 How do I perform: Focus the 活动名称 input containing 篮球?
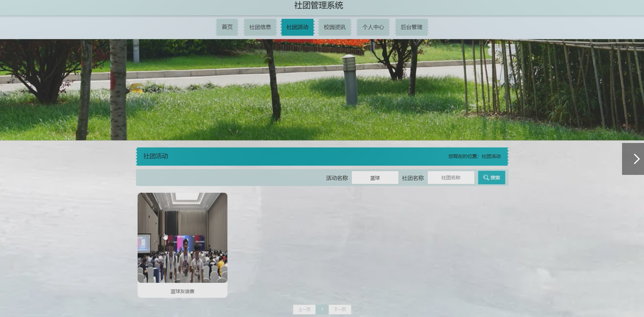(375, 178)
